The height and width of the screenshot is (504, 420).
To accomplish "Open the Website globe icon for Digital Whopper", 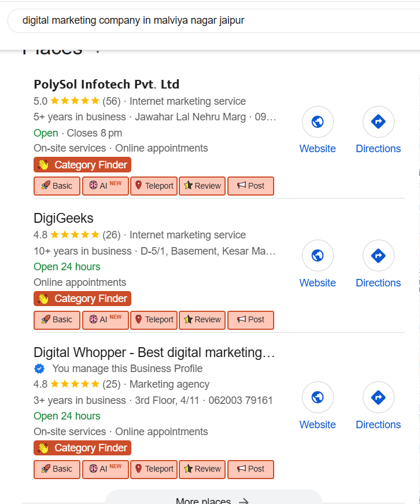I will click(318, 398).
